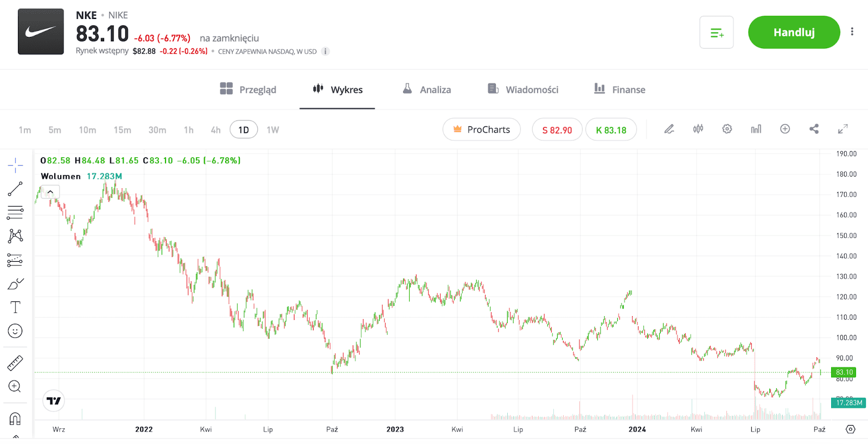Image resolution: width=868 pixels, height=444 pixels.
Task: Select the brush drawing tool
Action: point(15,284)
